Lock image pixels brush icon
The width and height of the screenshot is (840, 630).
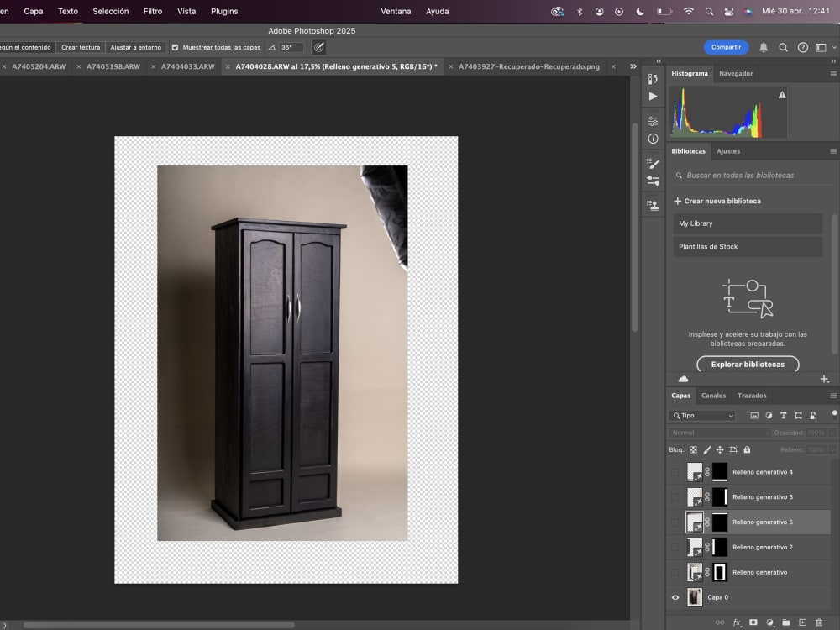click(706, 449)
